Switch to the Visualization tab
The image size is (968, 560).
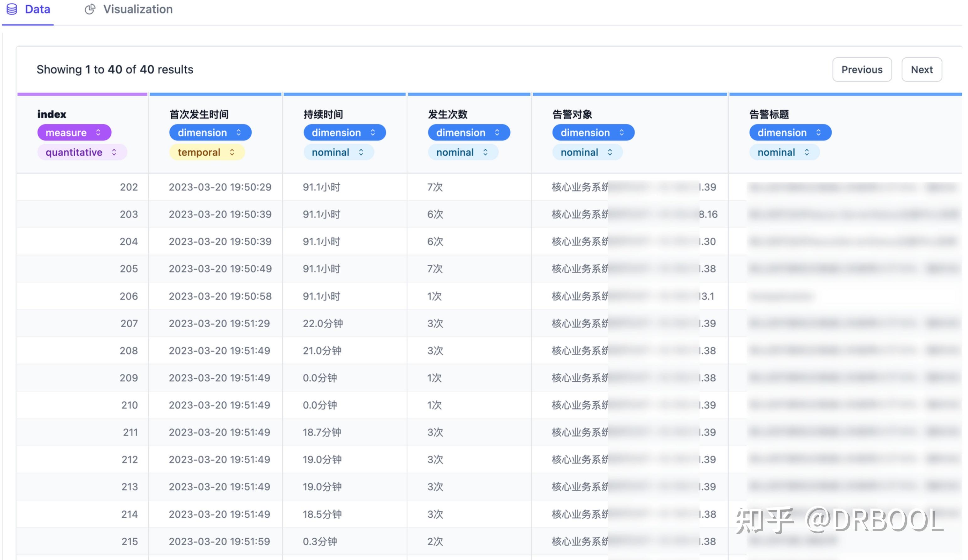coord(137,9)
